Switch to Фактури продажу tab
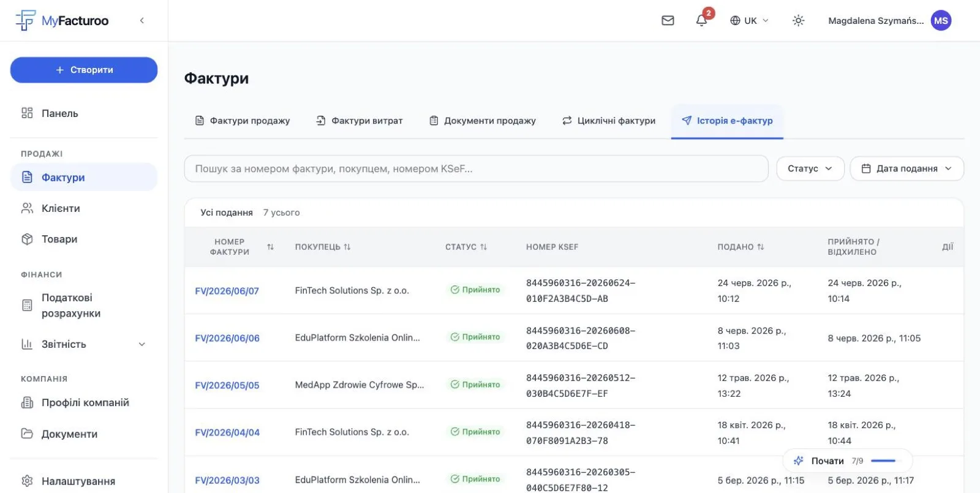 [x=243, y=121]
